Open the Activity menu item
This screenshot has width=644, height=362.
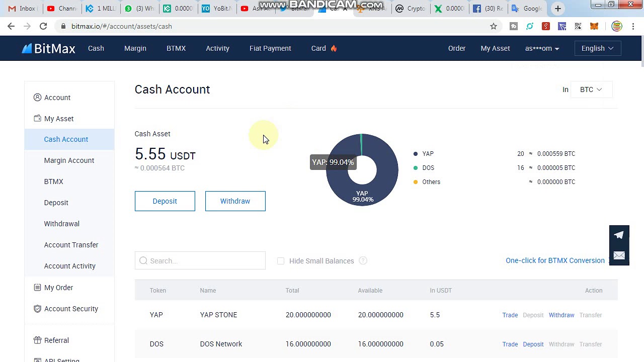tap(217, 48)
